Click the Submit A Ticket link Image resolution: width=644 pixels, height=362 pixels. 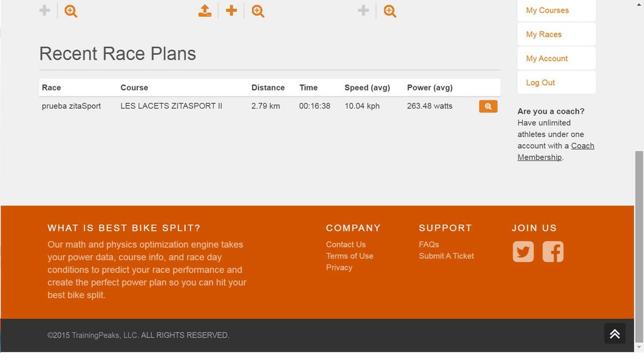click(446, 256)
